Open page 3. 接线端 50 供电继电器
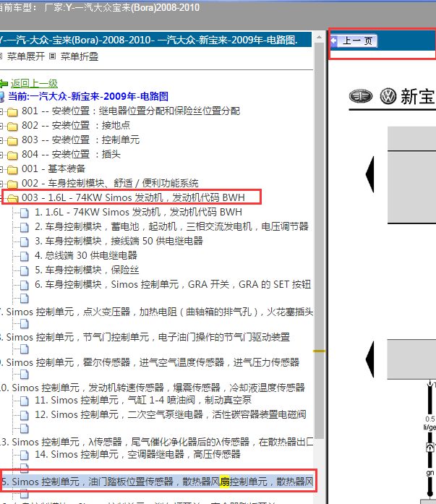Viewport: 436px width, 504px height. point(119,241)
